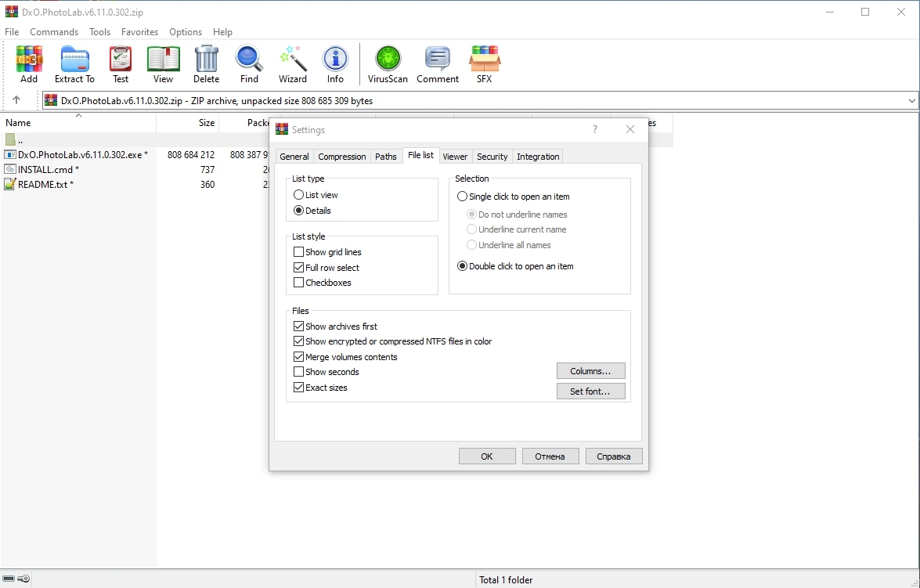Click the WinRAR title bar app icon
Viewport: 920px width, 588px height.
(x=11, y=12)
